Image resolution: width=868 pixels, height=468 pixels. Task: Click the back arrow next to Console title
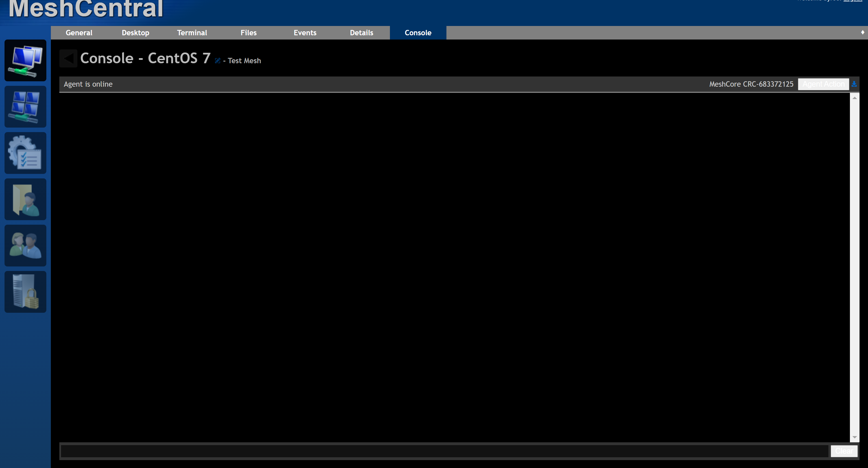[68, 58]
